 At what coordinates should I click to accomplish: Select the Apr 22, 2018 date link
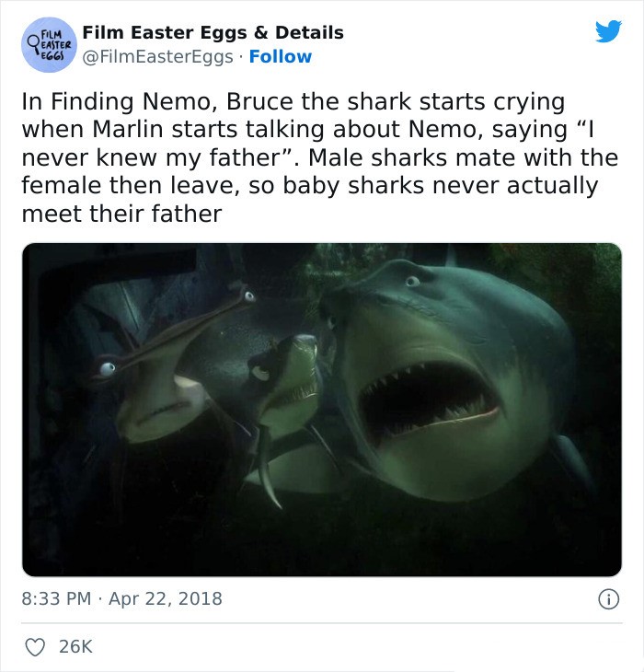pos(166,598)
